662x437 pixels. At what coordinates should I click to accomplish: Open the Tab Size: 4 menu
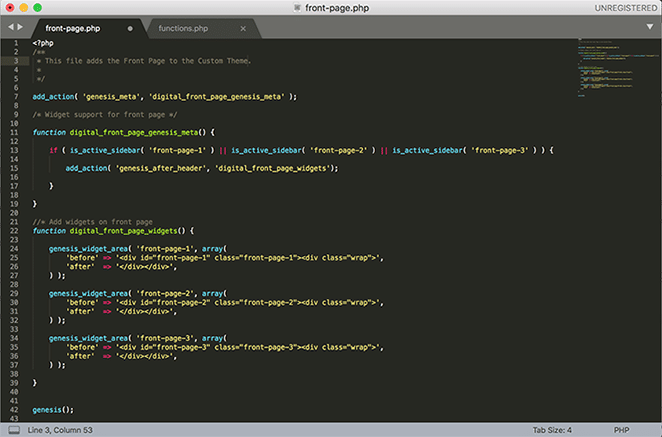(x=553, y=429)
